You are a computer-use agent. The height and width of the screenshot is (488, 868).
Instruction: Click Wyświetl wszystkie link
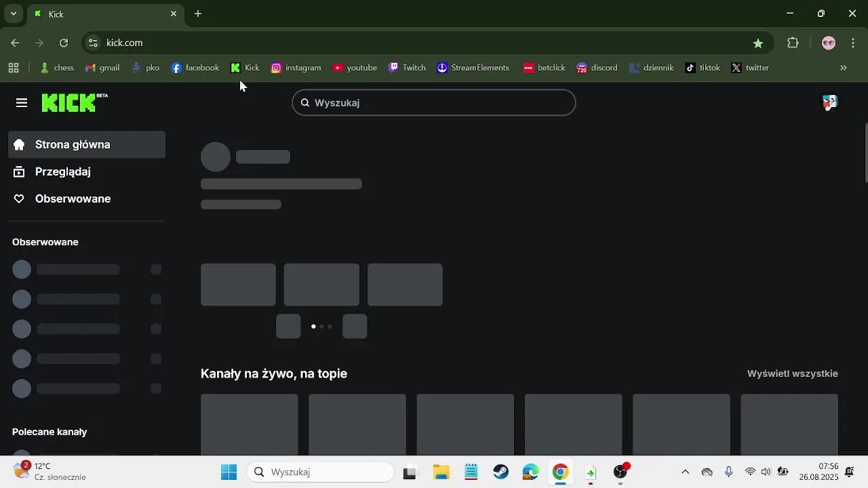[x=792, y=373]
